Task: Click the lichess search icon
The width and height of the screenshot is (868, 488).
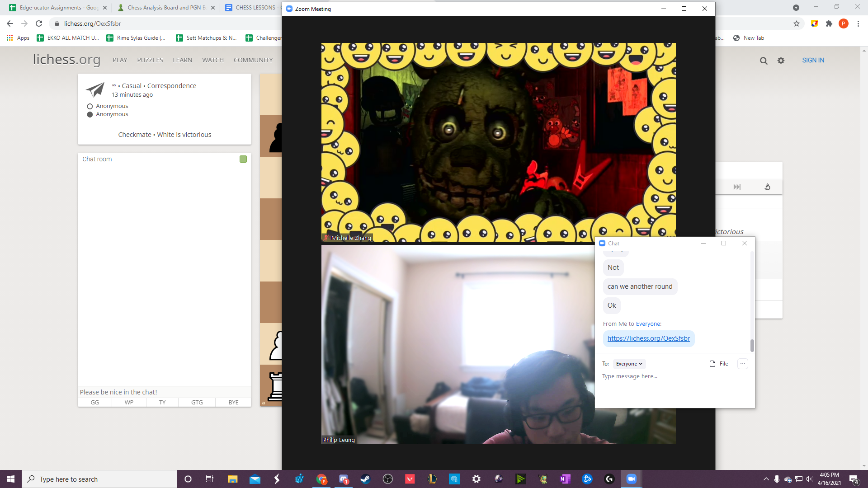Action: coord(763,60)
